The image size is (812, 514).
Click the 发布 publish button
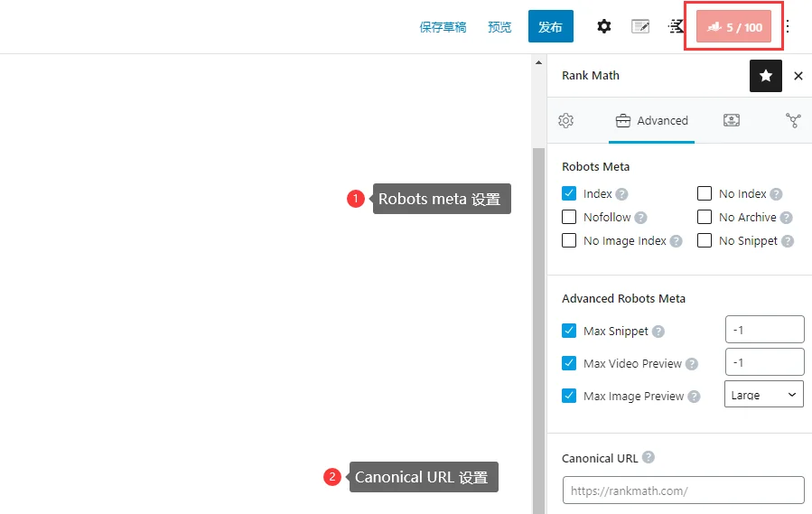point(550,26)
